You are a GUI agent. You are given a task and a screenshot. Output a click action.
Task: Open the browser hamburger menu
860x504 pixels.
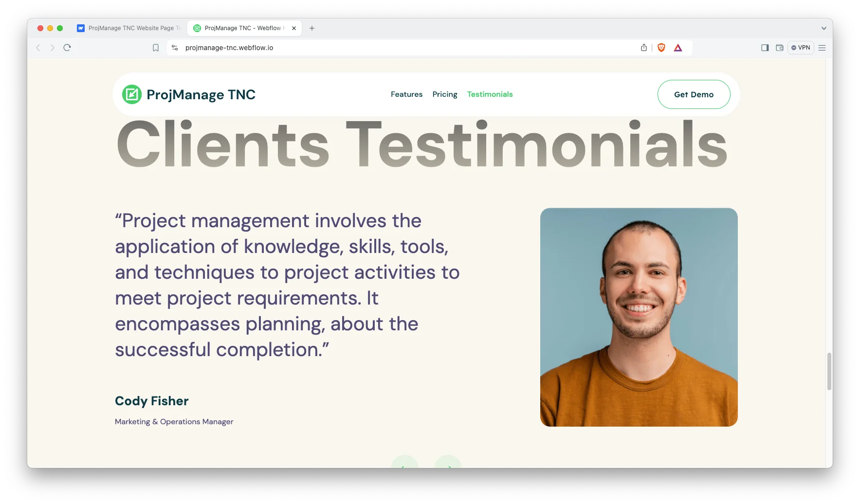pyautogui.click(x=822, y=48)
